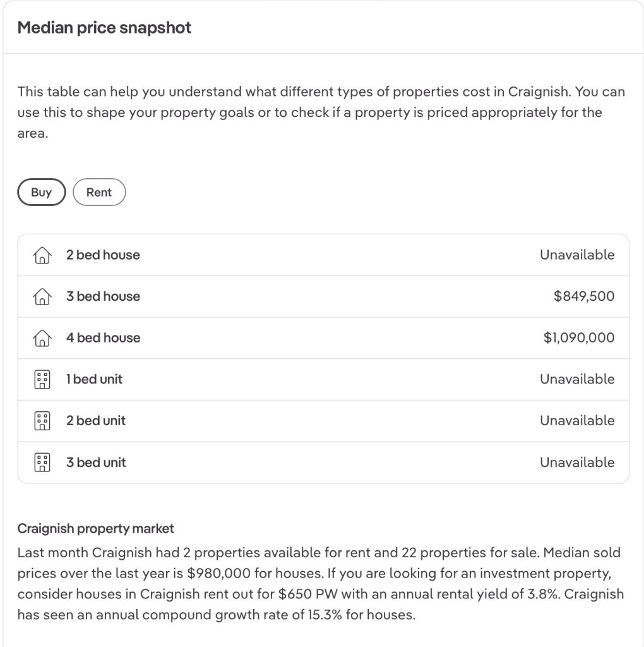Click the 4 bed house label
Image resolution: width=644 pixels, height=647 pixels.
pos(103,338)
